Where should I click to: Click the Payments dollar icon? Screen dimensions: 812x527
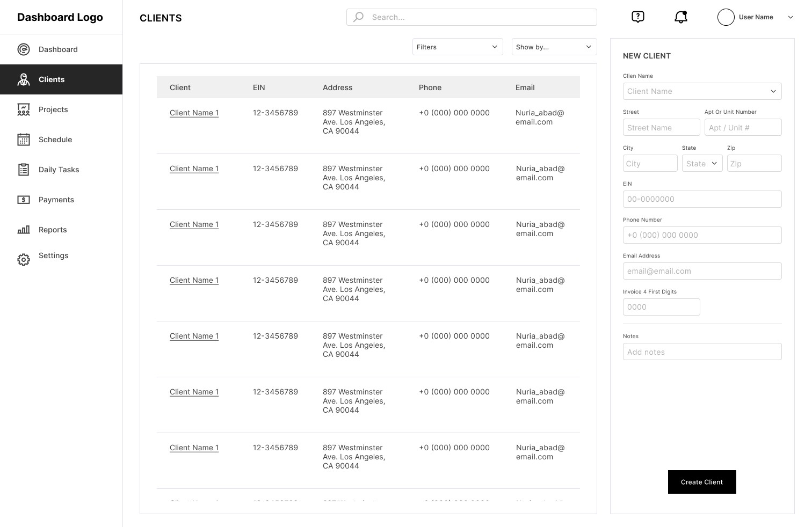(24, 200)
